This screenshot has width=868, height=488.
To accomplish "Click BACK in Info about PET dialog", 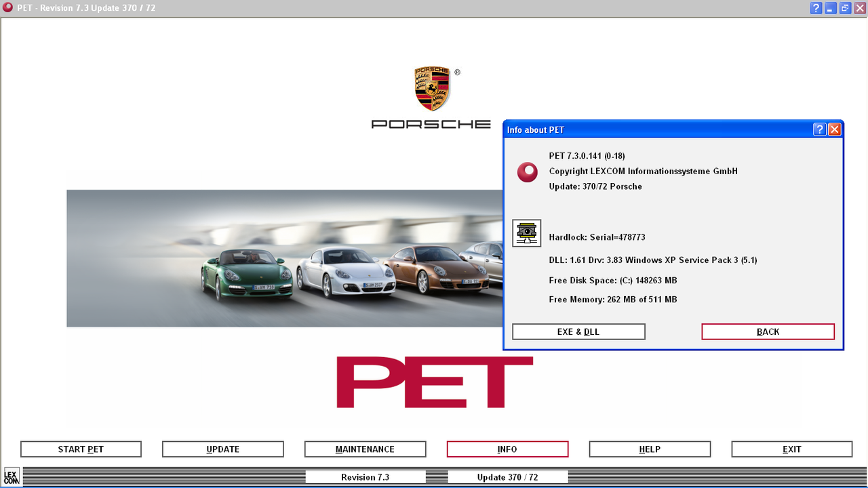I will [x=768, y=331].
